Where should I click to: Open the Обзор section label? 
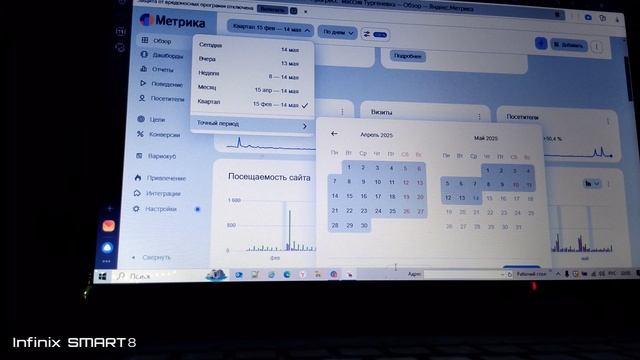[162, 41]
